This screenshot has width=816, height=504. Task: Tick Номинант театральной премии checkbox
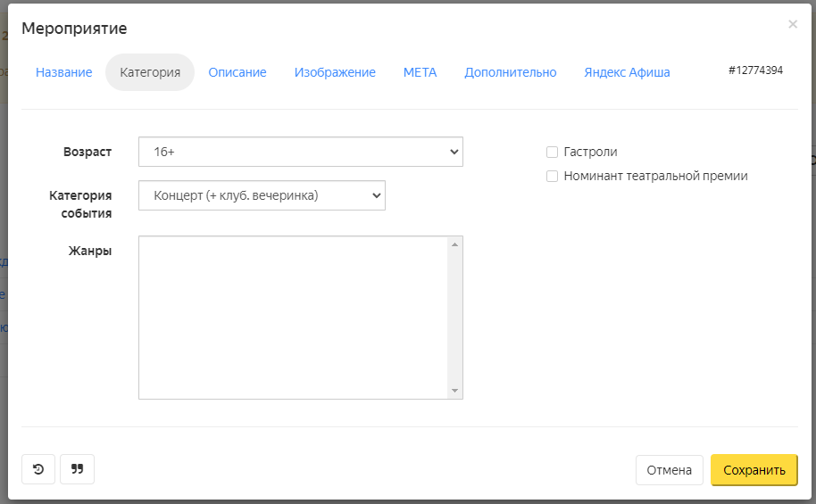click(552, 177)
